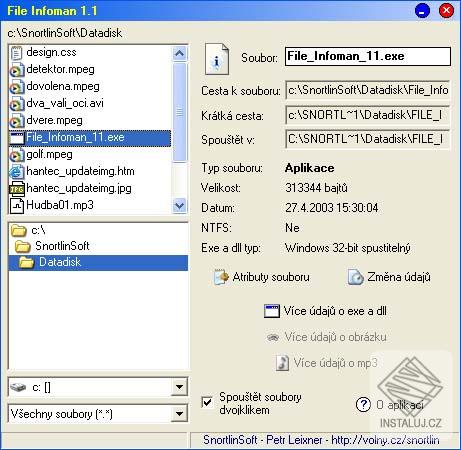Click file list scroll up arrow
Viewport: 461px width, 450px height.
[x=179, y=54]
